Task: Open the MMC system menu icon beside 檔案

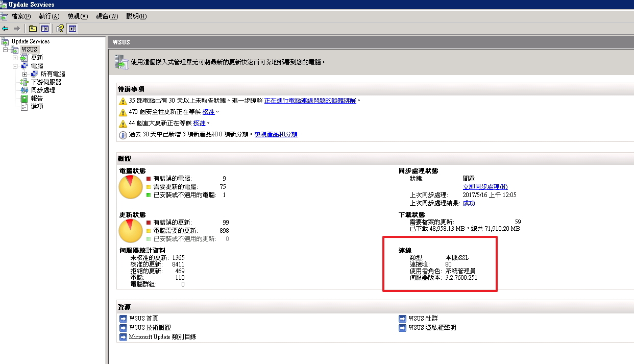Action: click(4, 16)
